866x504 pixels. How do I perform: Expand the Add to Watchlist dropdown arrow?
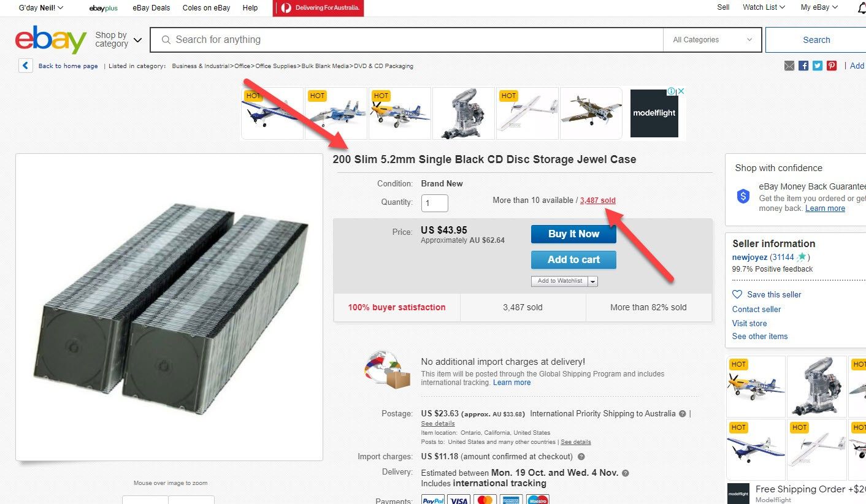(x=593, y=281)
